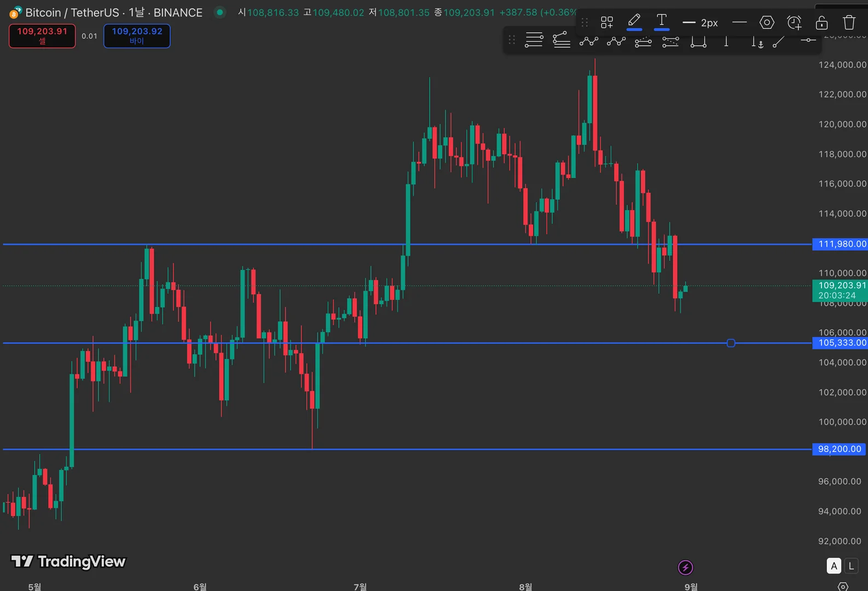Click the 124,000.00 price axis label
The height and width of the screenshot is (591, 868).
click(x=842, y=65)
